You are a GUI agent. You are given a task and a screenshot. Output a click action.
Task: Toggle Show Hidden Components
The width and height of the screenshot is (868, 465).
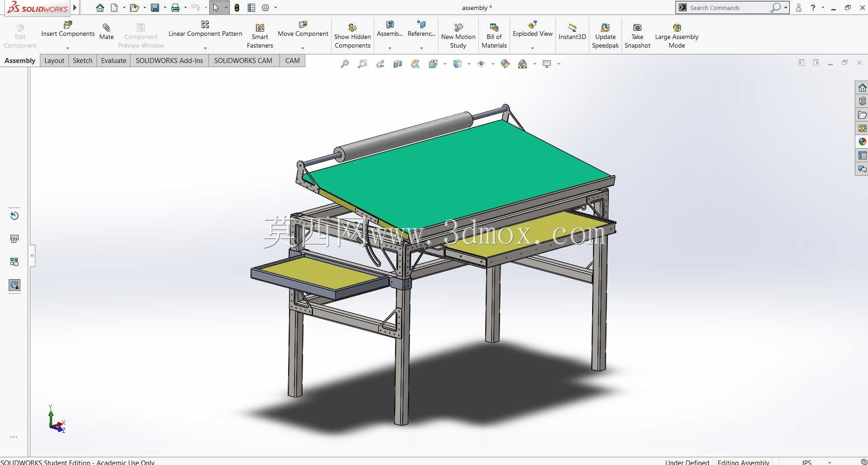point(352,36)
